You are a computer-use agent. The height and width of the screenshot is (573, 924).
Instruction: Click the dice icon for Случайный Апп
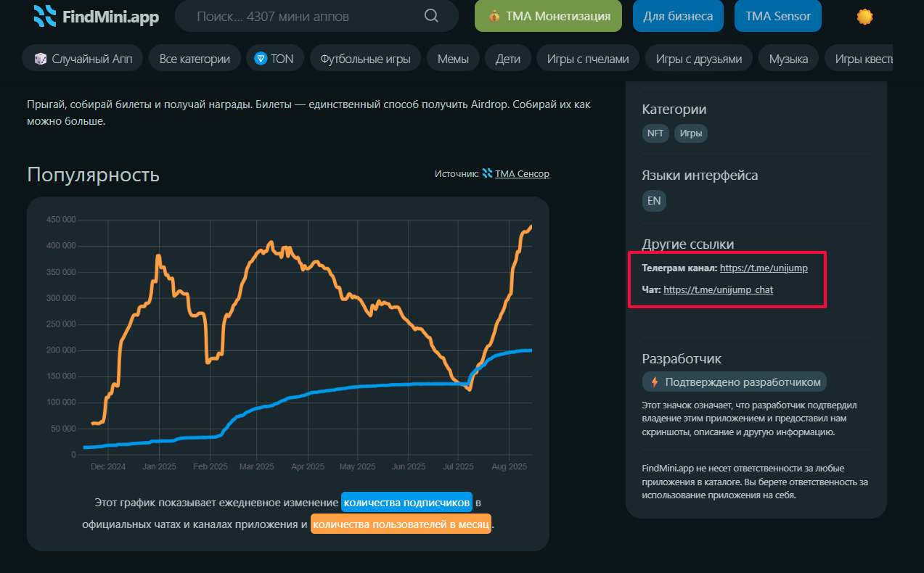[x=41, y=59]
